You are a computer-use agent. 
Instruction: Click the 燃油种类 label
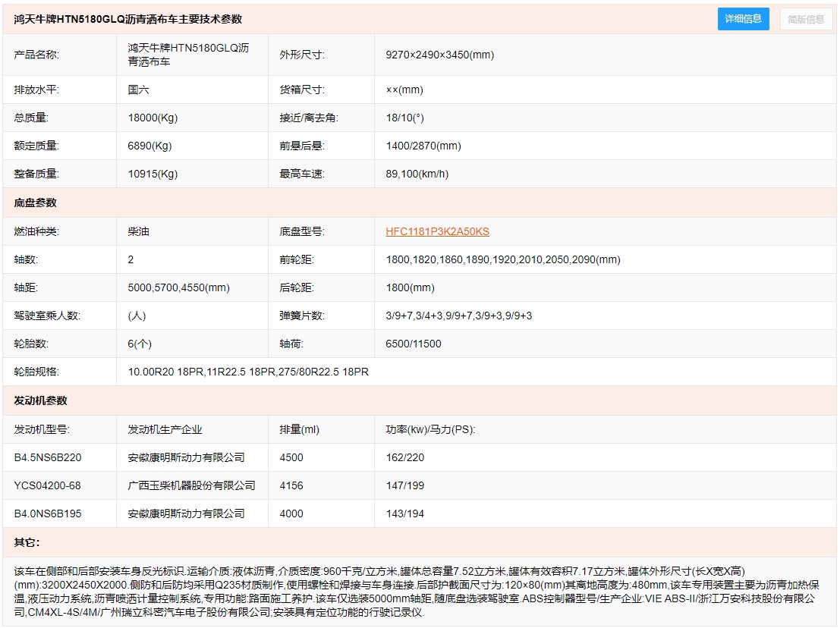[x=36, y=231]
